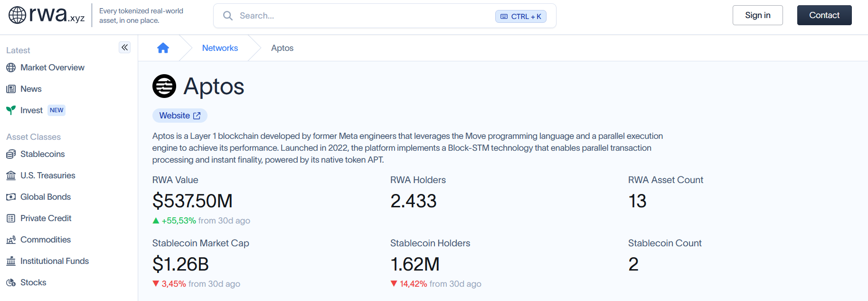The image size is (868, 301).
Task: Go to the Invest page
Action: pyautogui.click(x=31, y=110)
